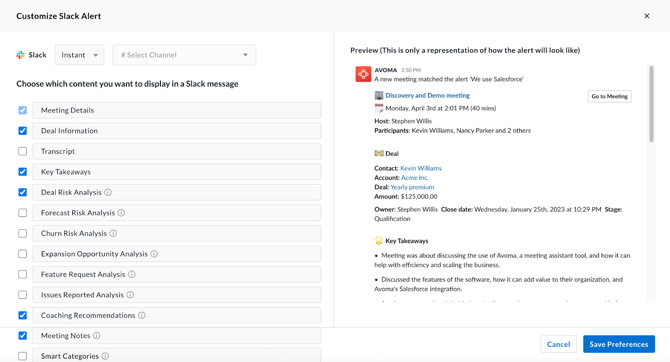670x362 pixels.
Task: Check the Feature Request Analysis checkbox
Action: (23, 274)
